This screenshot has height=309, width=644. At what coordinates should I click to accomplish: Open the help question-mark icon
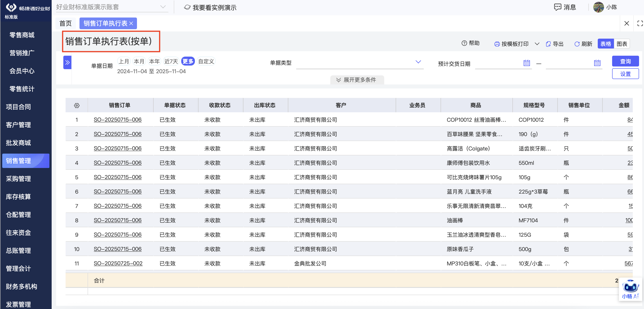click(x=464, y=43)
